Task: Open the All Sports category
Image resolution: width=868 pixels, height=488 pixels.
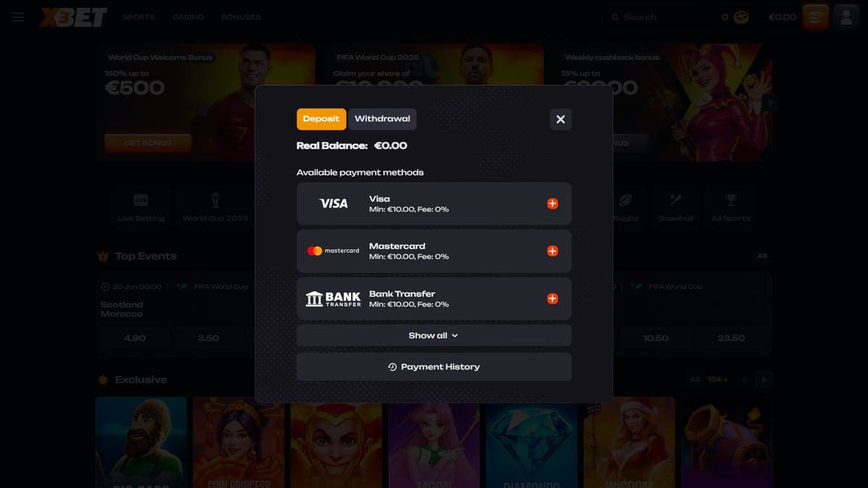Action: pyautogui.click(x=731, y=207)
